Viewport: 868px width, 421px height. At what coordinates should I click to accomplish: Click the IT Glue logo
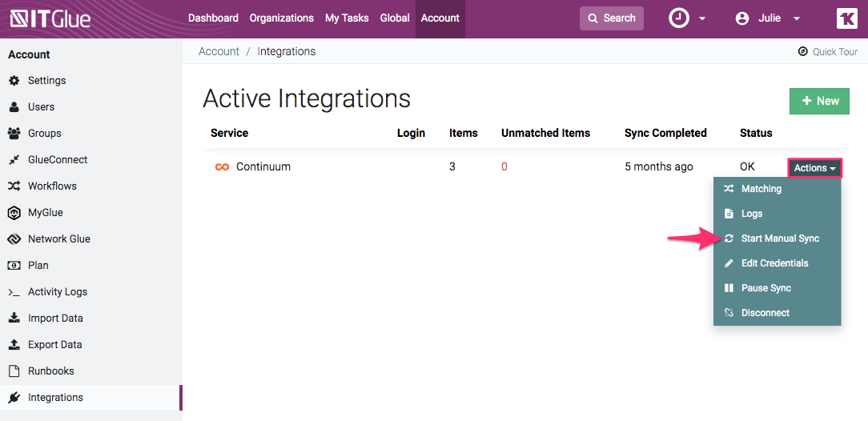[50, 19]
